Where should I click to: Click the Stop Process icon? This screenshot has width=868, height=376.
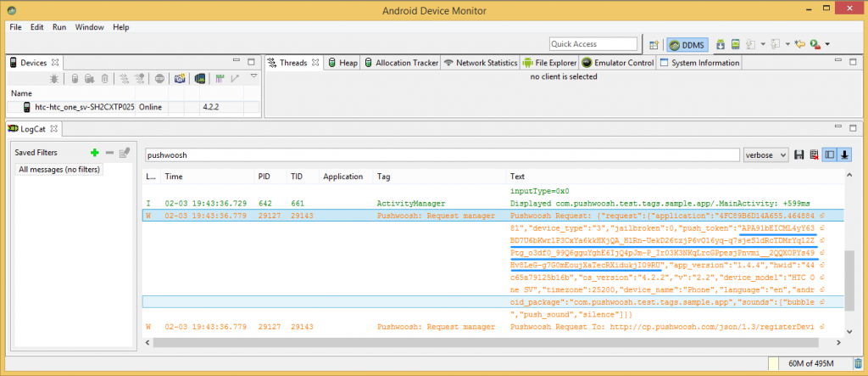click(x=159, y=79)
